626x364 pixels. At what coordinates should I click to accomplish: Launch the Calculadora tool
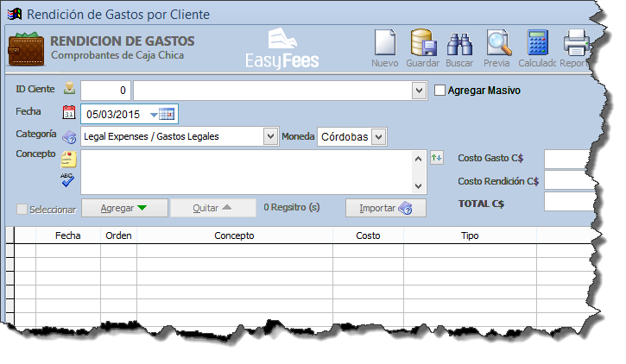[x=538, y=43]
